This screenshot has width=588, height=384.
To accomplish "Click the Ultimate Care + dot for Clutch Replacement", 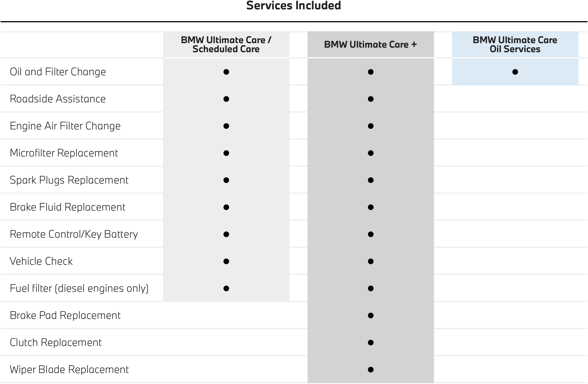I will point(371,343).
